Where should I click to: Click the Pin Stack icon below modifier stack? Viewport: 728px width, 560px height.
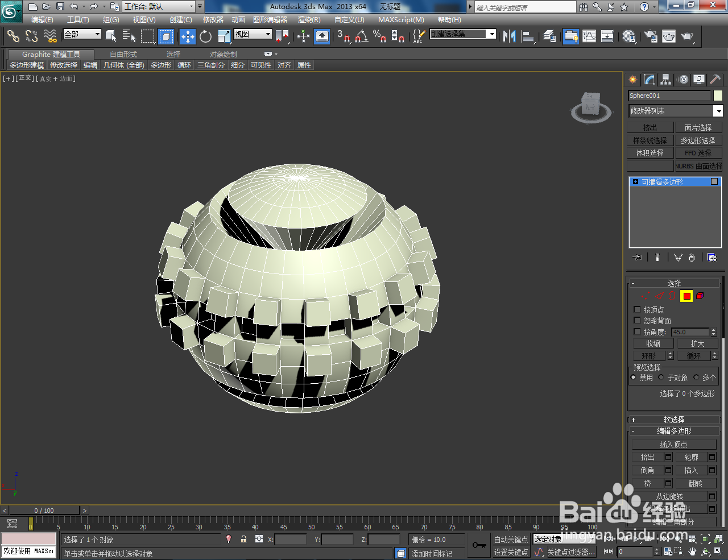click(637, 257)
